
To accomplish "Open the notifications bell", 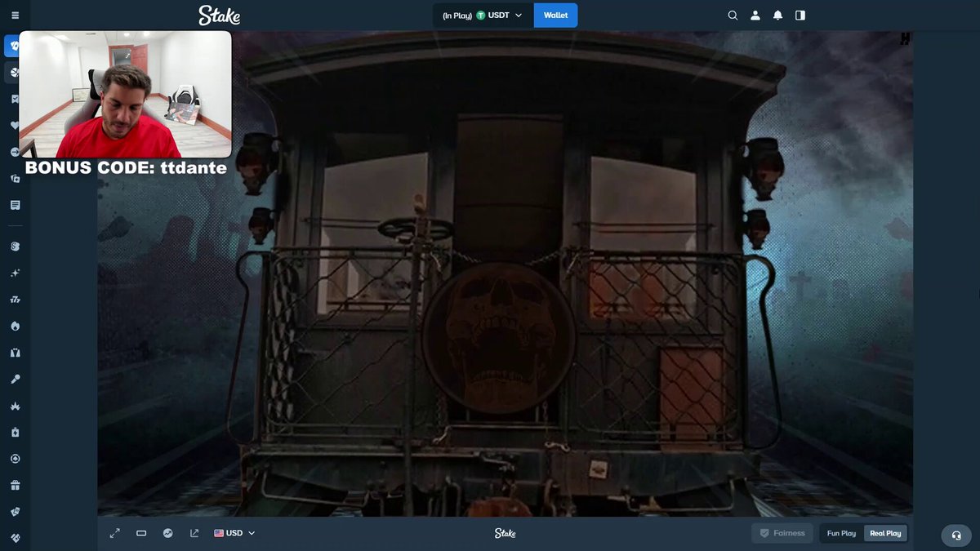I will pos(777,16).
